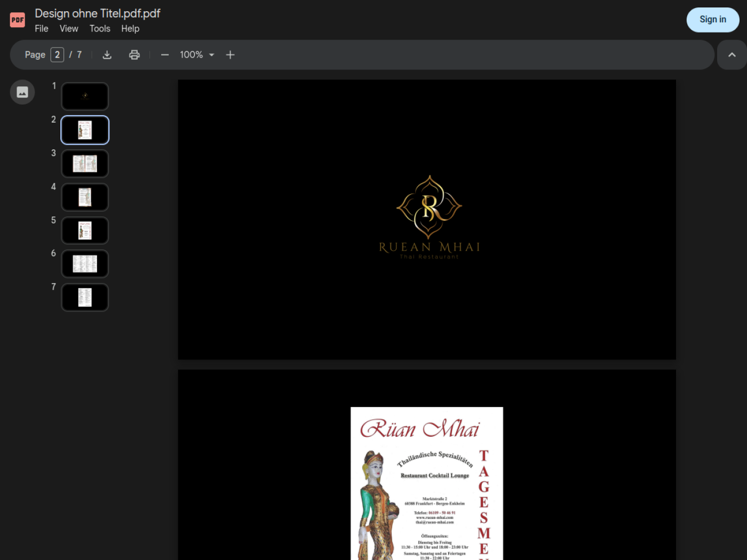Open the Tools menu

click(x=100, y=29)
